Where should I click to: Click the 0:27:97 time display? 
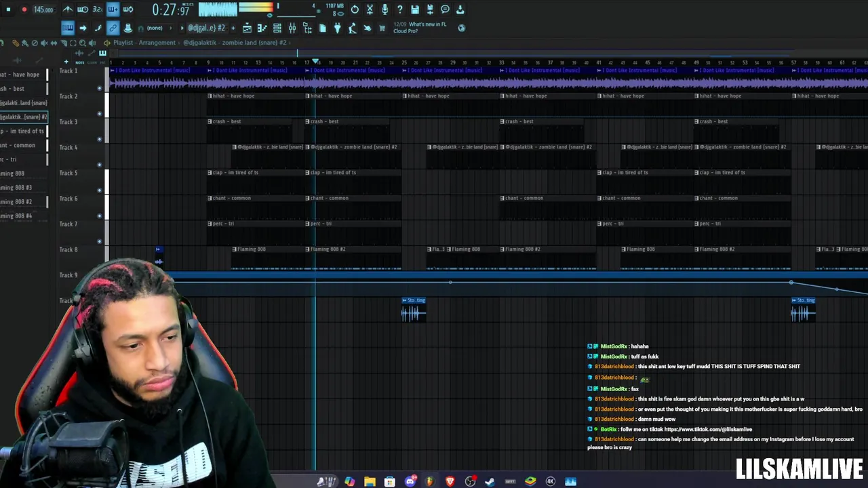pyautogui.click(x=171, y=10)
